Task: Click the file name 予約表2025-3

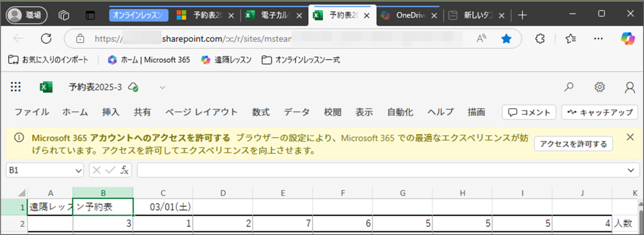Action: coord(95,87)
